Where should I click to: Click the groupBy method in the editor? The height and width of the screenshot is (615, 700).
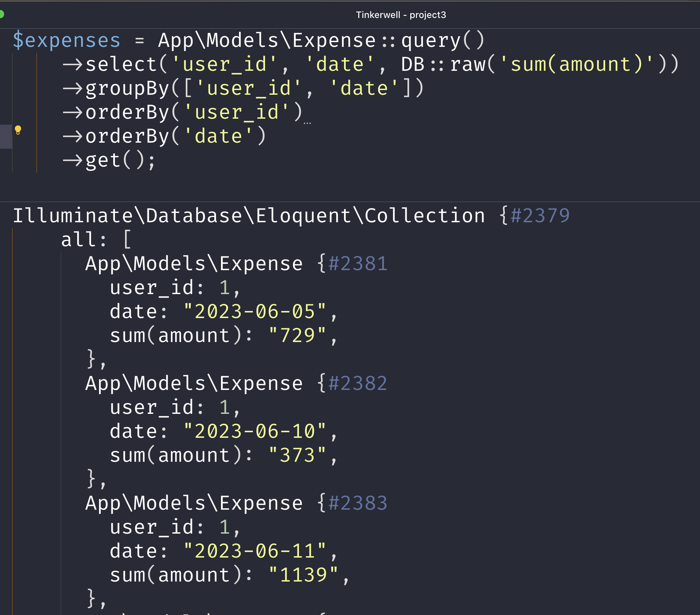point(128,88)
